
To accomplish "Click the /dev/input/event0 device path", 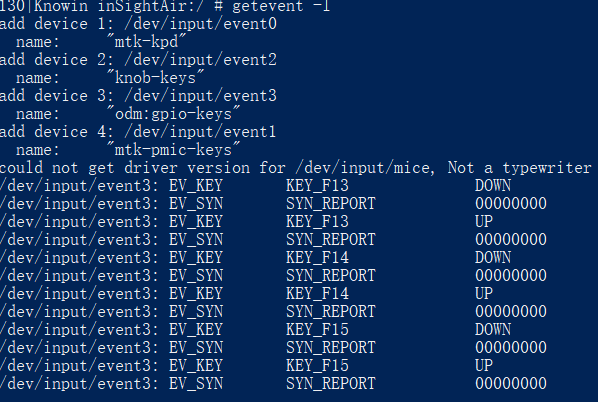I will pyautogui.click(x=200, y=24).
